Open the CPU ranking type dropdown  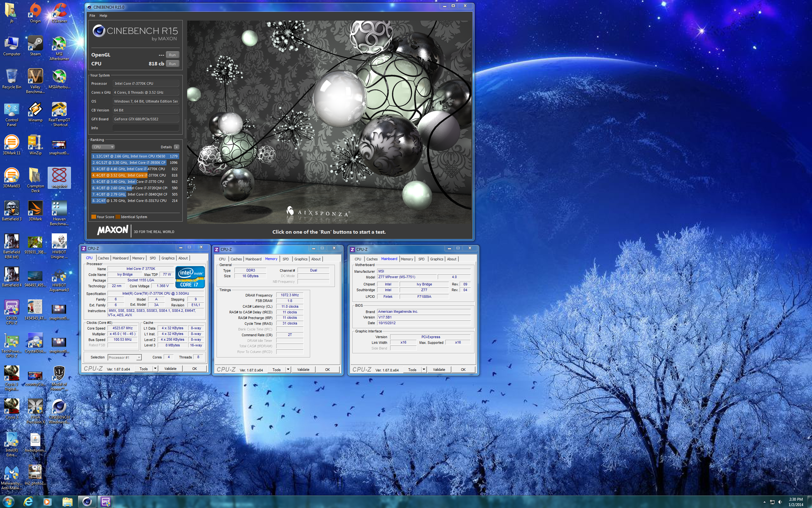(x=103, y=147)
